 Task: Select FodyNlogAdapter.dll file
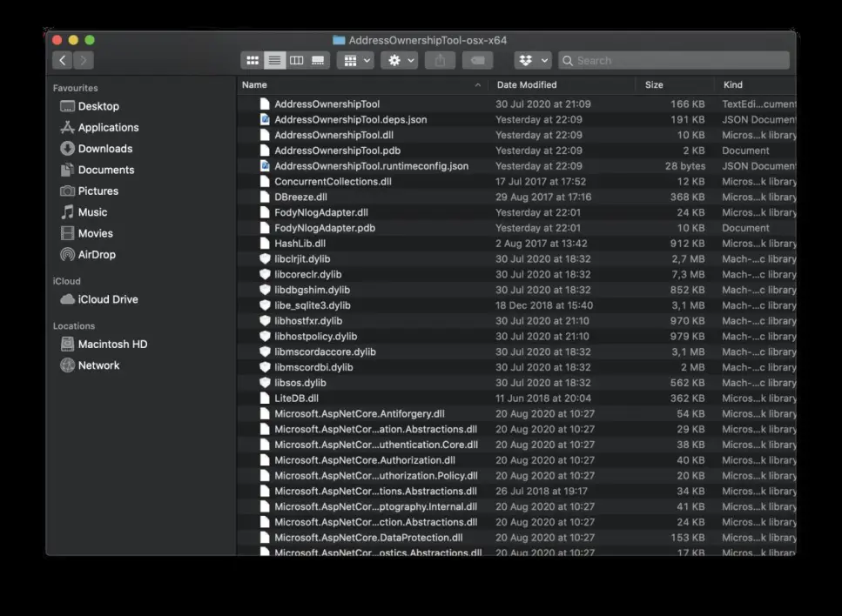pyautogui.click(x=321, y=212)
